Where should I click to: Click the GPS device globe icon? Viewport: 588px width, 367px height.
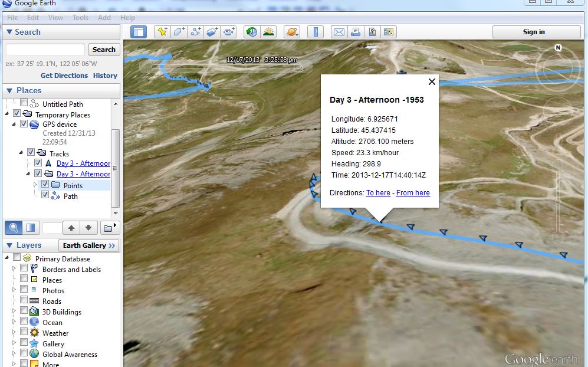click(x=34, y=124)
